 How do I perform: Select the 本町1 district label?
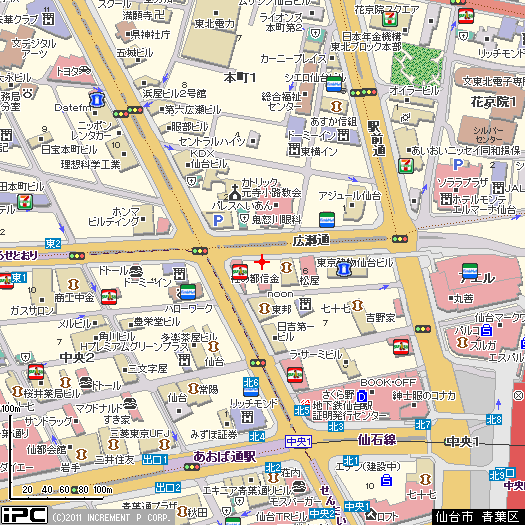coord(240,78)
